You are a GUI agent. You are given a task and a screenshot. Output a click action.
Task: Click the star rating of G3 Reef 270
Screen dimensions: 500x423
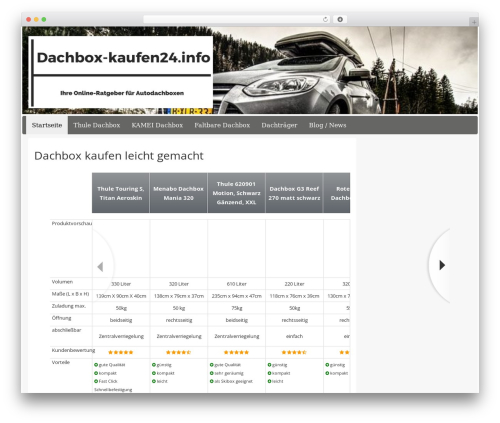tap(294, 352)
